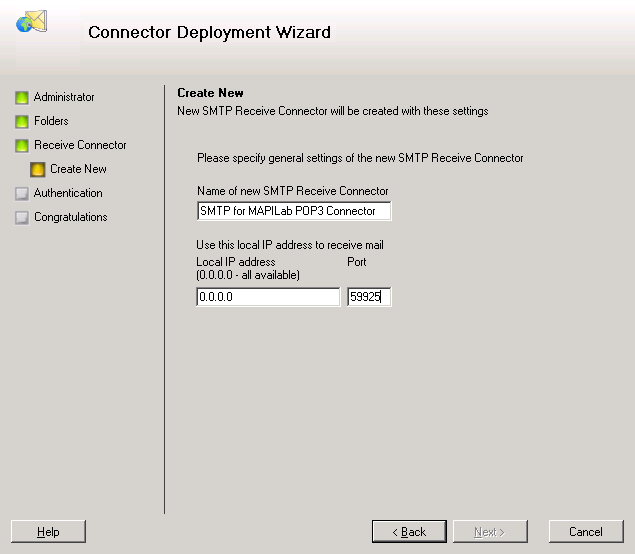This screenshot has height=554, width=635.
Task: Click the Next button
Action: click(x=490, y=531)
